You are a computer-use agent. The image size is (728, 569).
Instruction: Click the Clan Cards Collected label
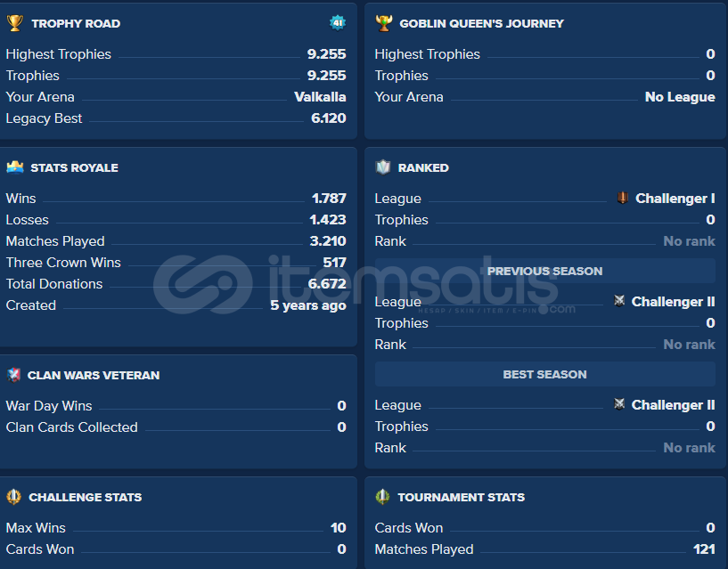point(71,427)
